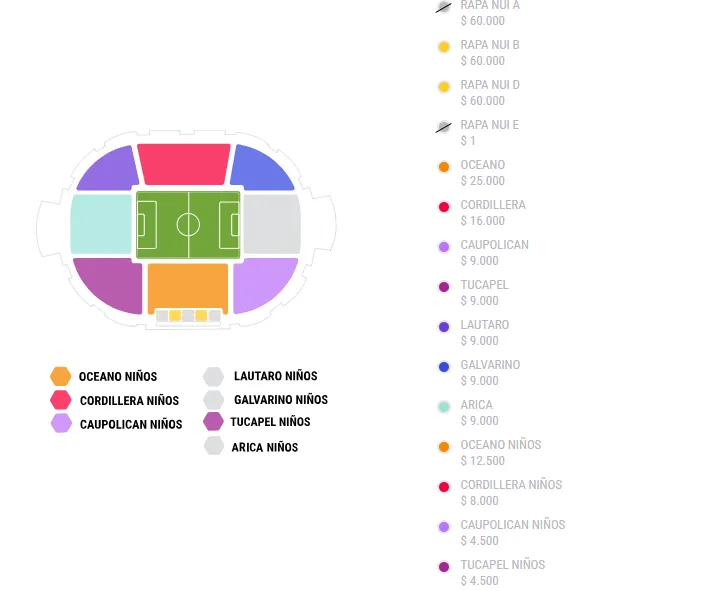The image size is (709, 591).
Task: Pick the Lautaro $9.000 ticket option
Action: point(484,333)
